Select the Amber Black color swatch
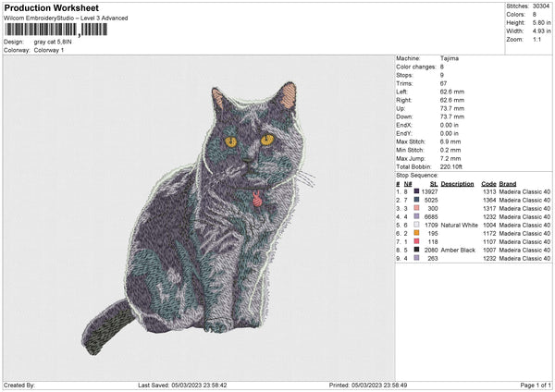This screenshot has width=555, height=392. [x=416, y=250]
